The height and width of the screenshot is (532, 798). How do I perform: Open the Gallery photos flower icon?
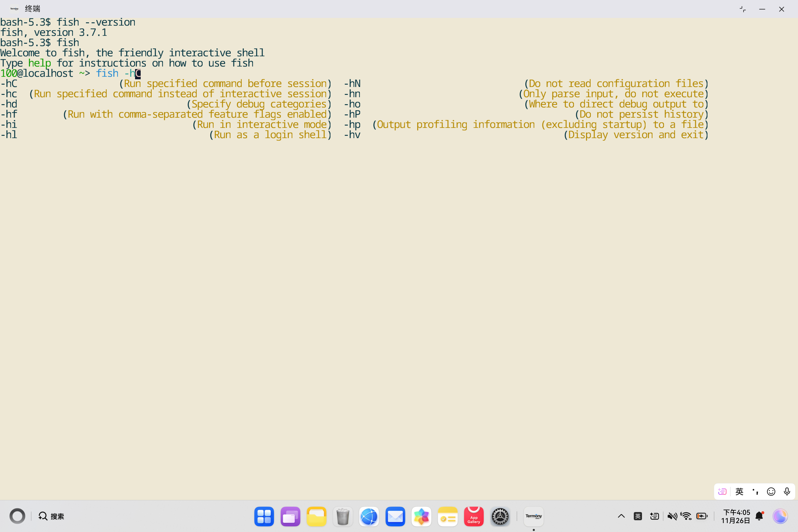421,516
